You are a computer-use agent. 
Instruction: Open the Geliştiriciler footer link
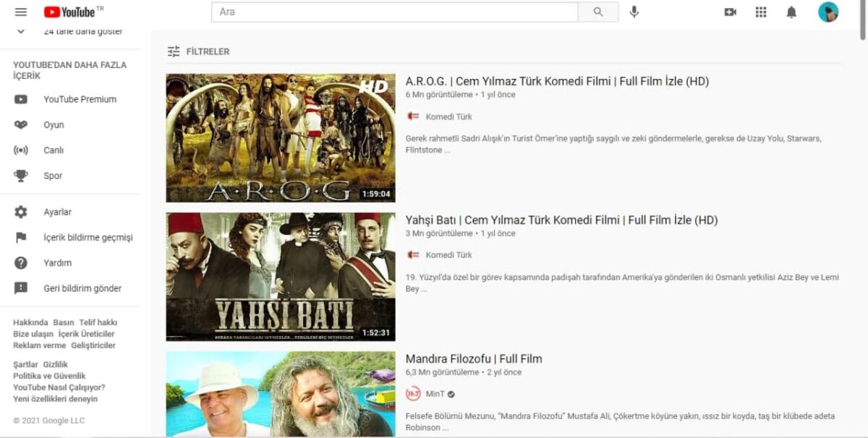point(93,345)
